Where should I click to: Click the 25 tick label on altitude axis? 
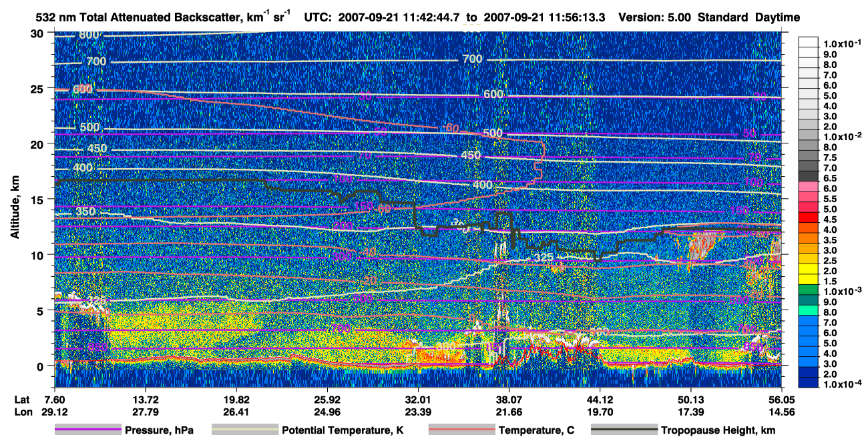tap(37, 88)
